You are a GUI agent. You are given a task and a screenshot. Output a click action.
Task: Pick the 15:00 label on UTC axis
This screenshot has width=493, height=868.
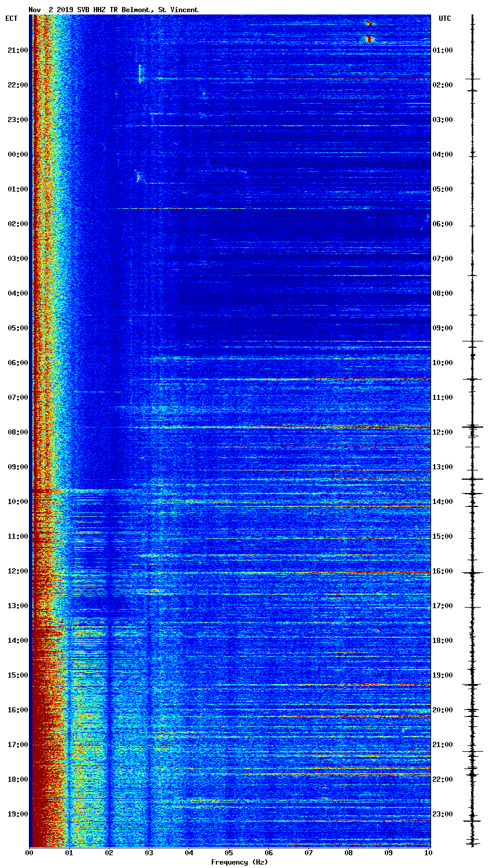[443, 536]
